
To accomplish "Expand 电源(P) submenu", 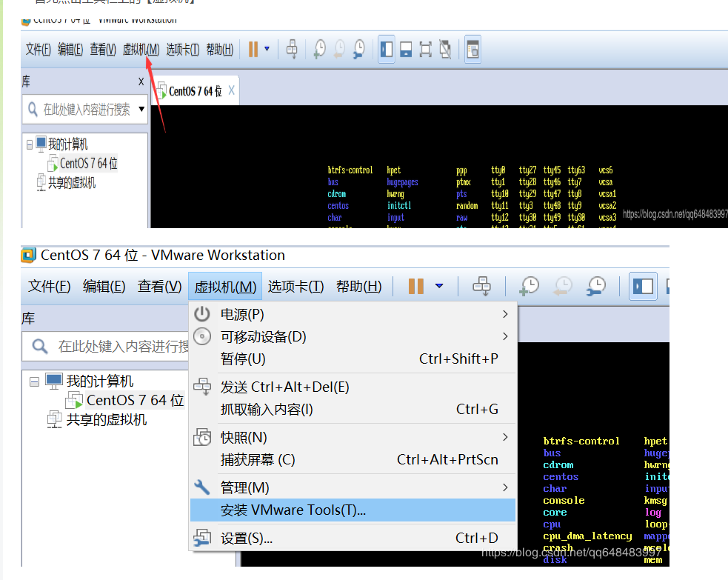I will point(353,314).
